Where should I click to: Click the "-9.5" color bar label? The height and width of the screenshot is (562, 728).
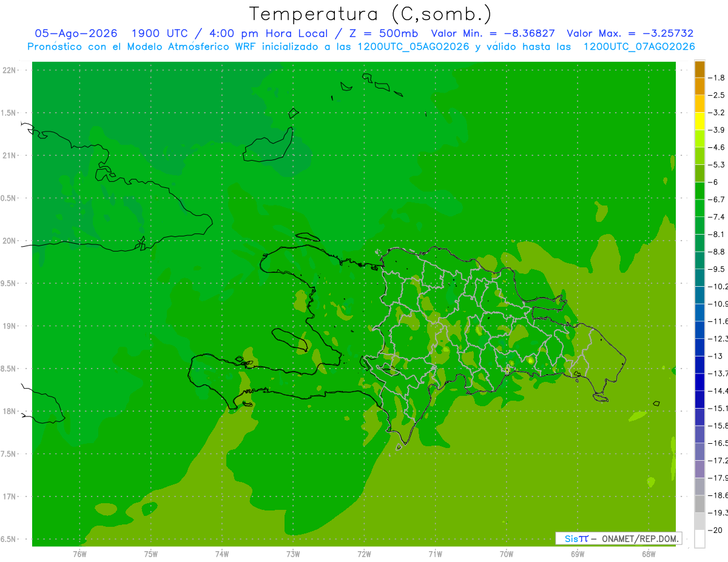click(716, 269)
